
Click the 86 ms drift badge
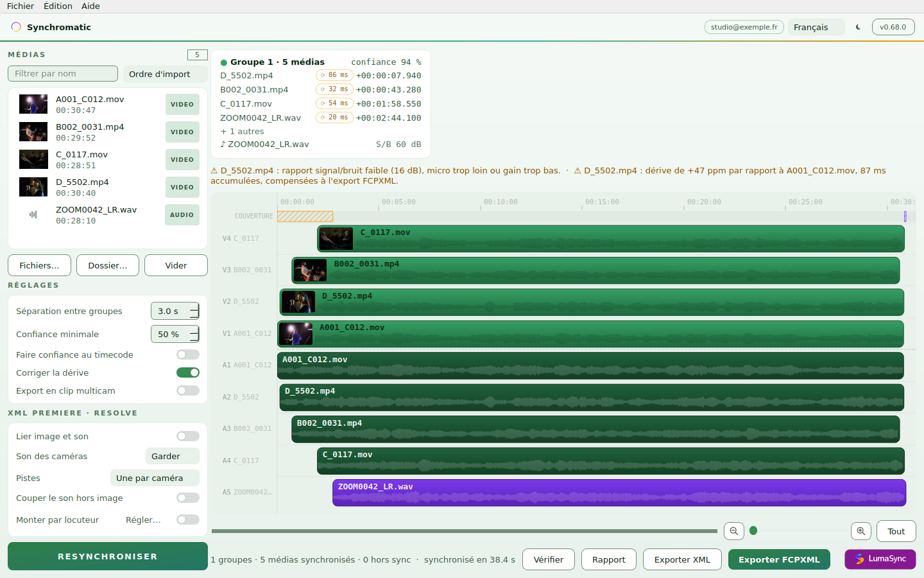pyautogui.click(x=335, y=75)
